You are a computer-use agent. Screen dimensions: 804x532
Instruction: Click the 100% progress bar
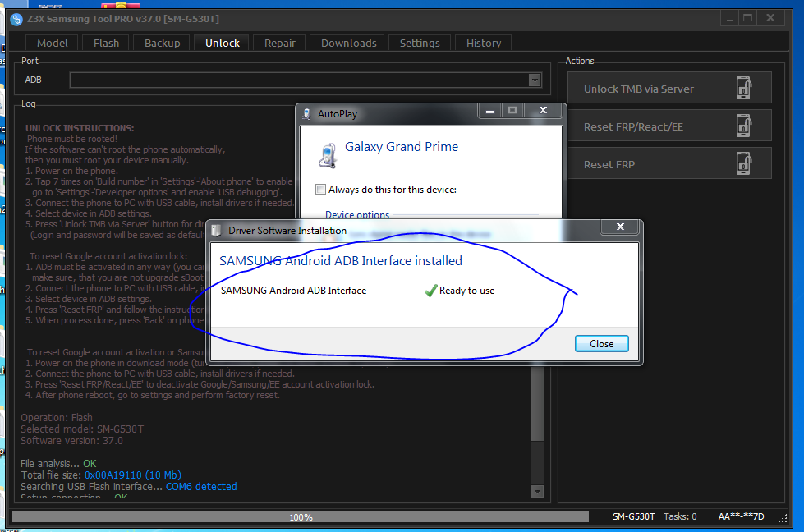301,516
